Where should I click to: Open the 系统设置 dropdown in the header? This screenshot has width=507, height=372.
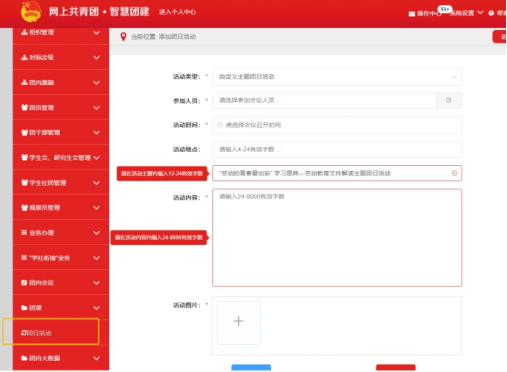coord(466,13)
